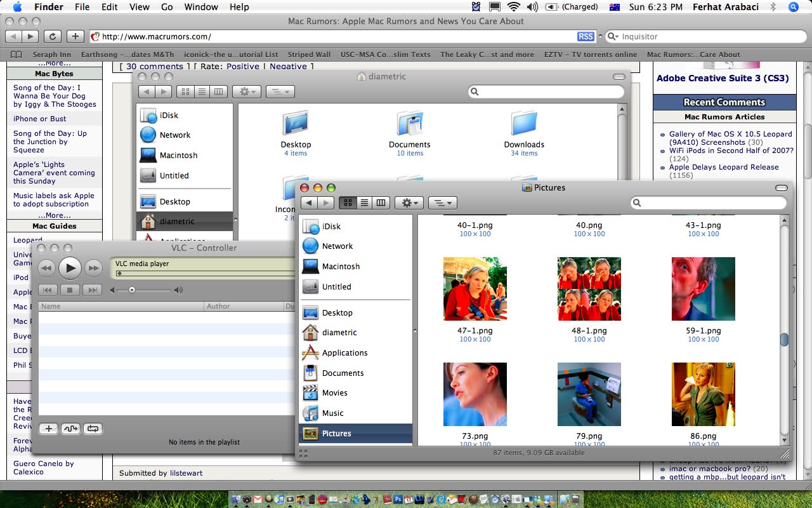Click the VLC playback position bar

click(x=204, y=274)
